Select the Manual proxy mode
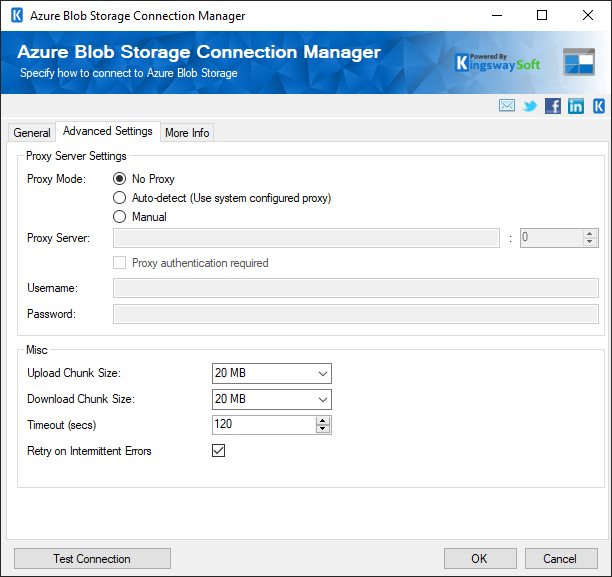 [x=119, y=217]
